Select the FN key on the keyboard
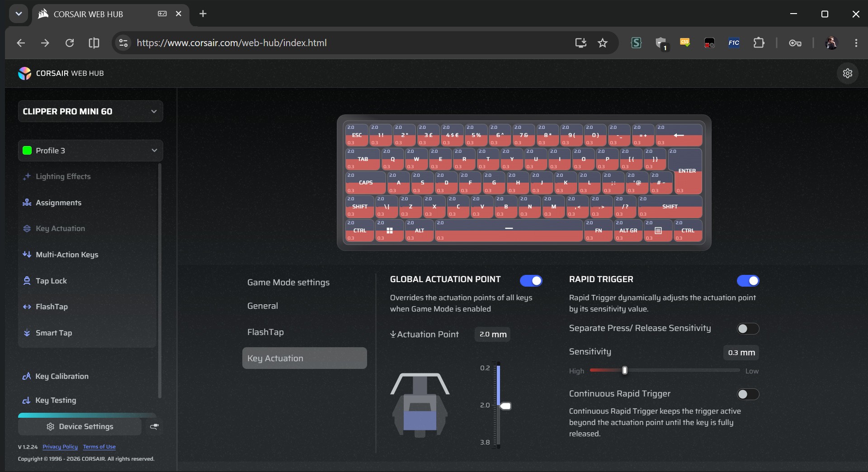The height and width of the screenshot is (472, 868). pyautogui.click(x=598, y=231)
